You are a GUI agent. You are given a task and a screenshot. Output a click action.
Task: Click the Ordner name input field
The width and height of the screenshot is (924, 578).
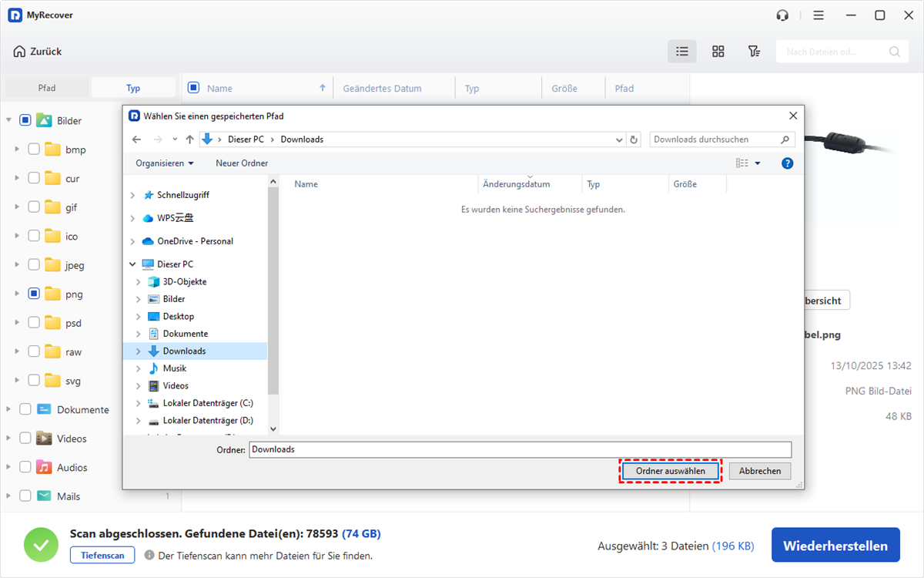(x=520, y=449)
